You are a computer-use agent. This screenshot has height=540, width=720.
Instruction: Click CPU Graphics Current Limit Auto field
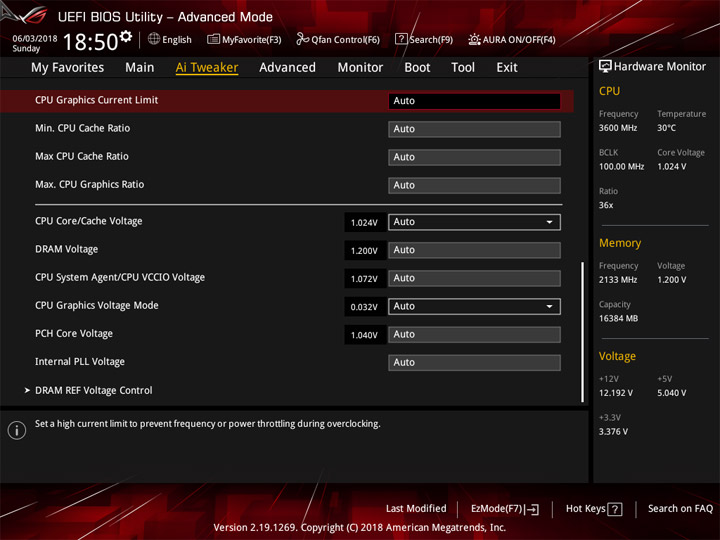click(474, 101)
